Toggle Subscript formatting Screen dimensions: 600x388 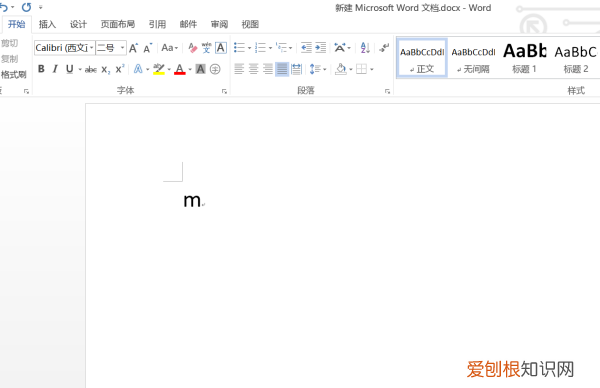click(x=106, y=70)
